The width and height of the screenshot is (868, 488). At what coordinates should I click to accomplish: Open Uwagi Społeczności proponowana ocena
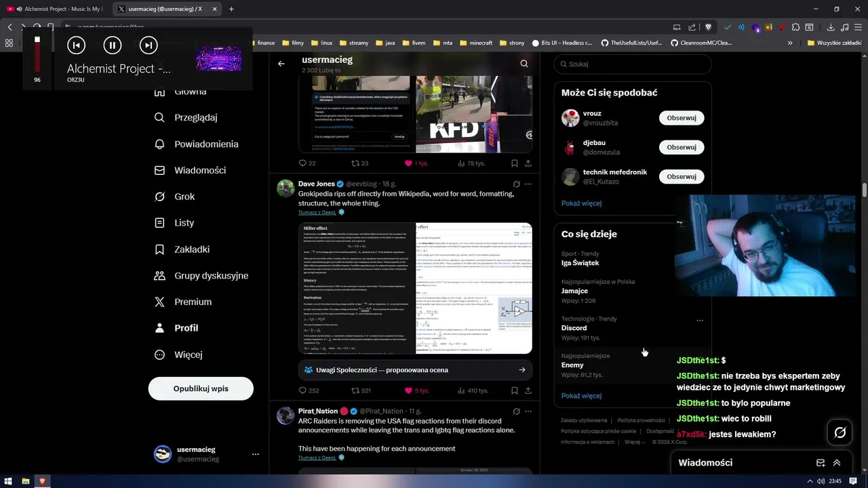point(415,370)
